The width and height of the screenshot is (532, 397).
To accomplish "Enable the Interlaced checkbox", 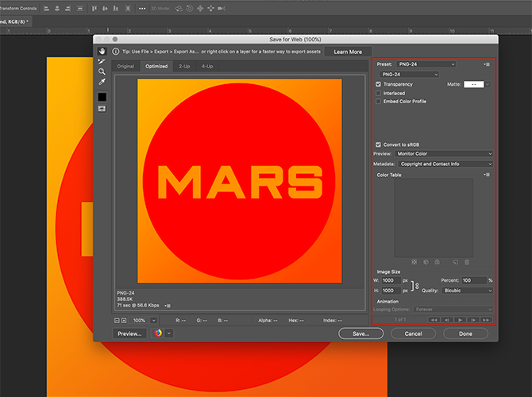I will [379, 93].
